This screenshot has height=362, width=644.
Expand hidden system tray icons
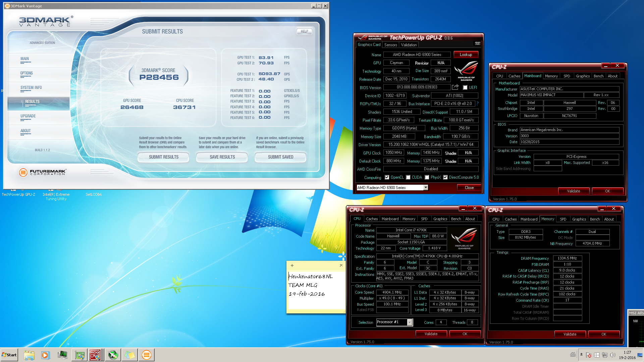coord(581,355)
